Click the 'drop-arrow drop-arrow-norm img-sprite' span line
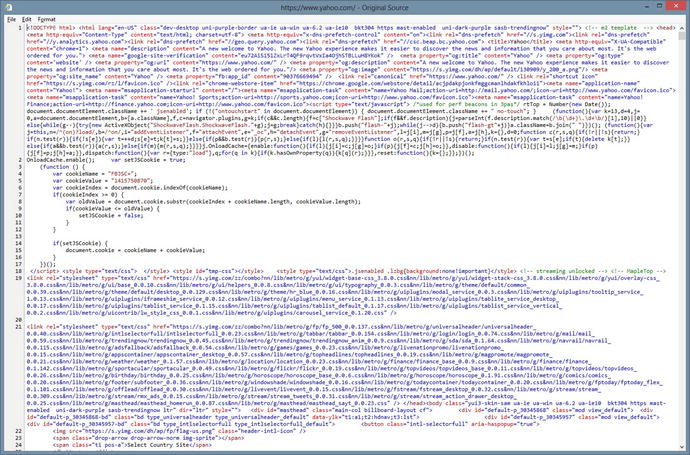Viewport: 690px width, 455px height. click(x=148, y=438)
